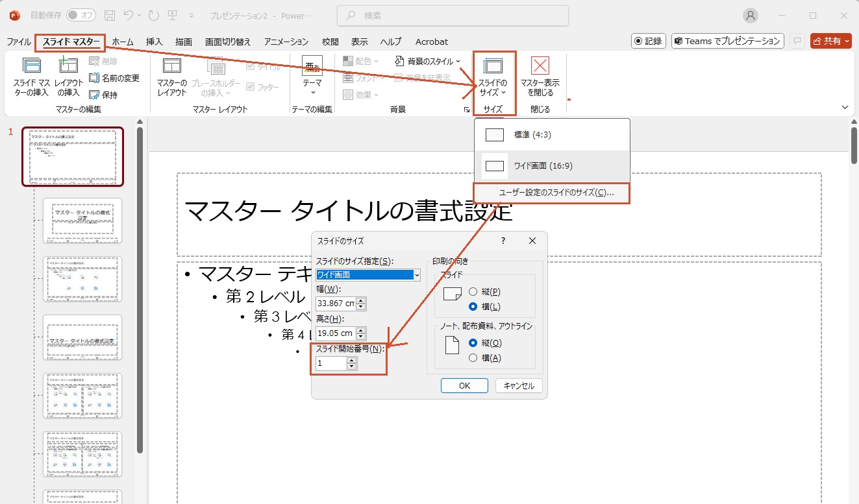Switch to Insert (挿入) tab
The height and width of the screenshot is (504, 859).
[x=155, y=42]
